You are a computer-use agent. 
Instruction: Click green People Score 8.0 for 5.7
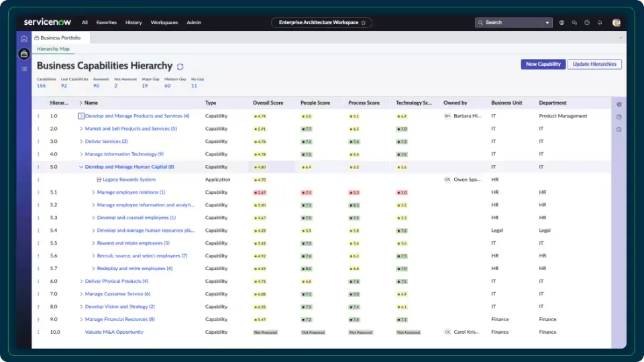(307, 269)
